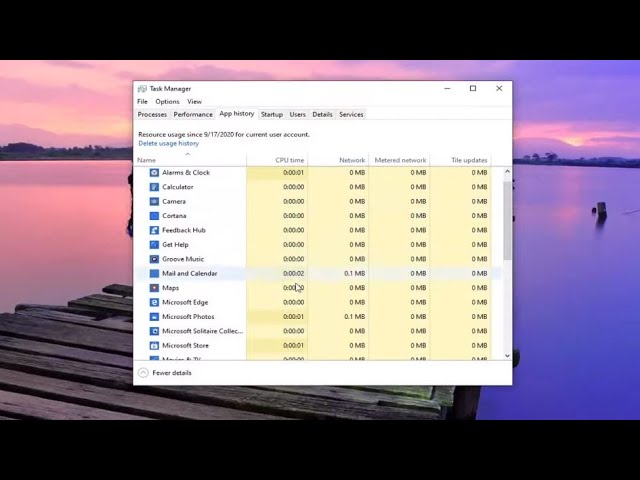The image size is (640, 480).
Task: Select the Alarms & Clock row name
Action: [186, 173]
